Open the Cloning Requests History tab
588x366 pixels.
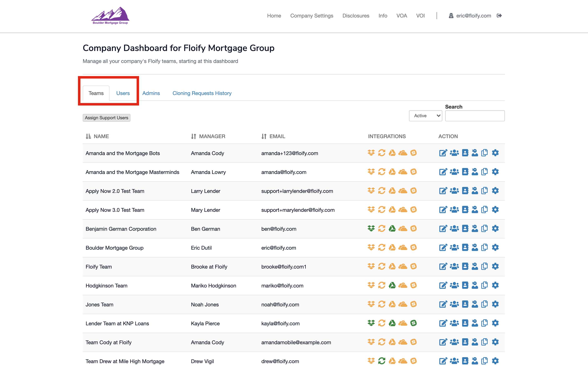pos(202,93)
